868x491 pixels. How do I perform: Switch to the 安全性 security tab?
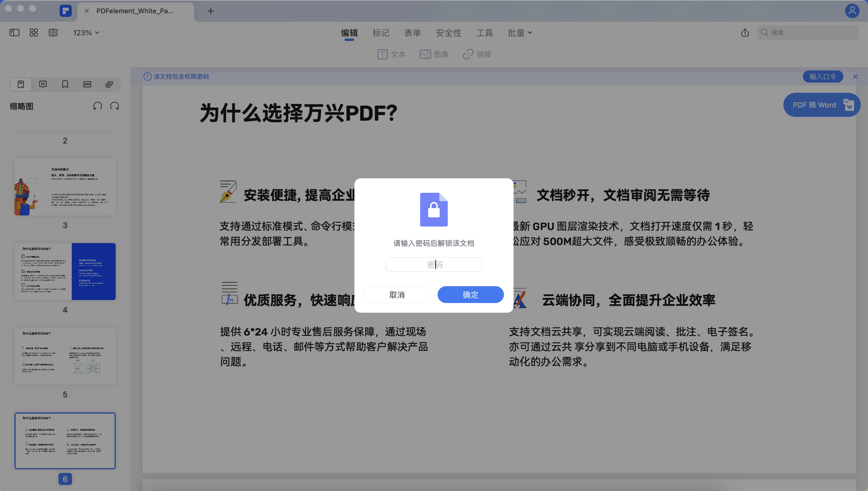tap(449, 32)
